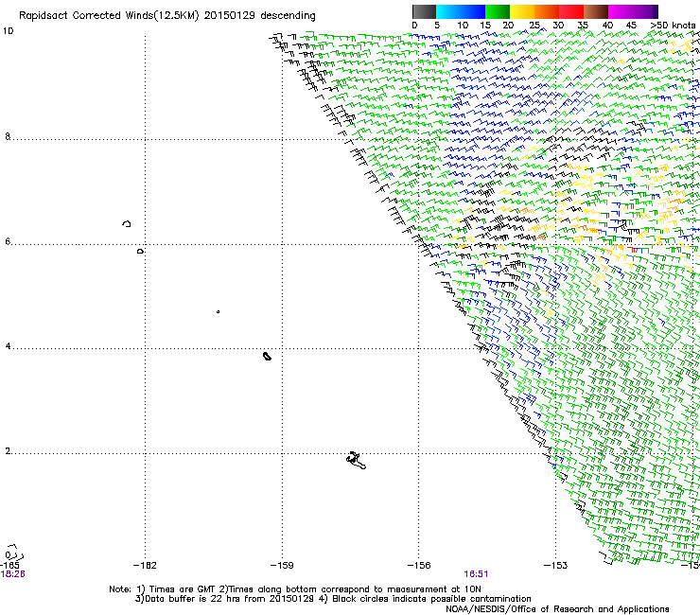Click the blue 10-15 knots color segment

(x=473, y=11)
